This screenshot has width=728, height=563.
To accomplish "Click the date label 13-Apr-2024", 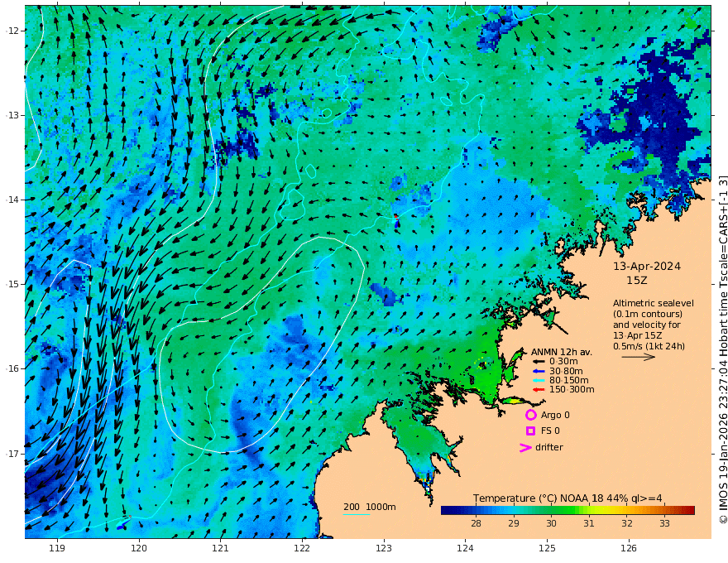I will pyautogui.click(x=647, y=267).
